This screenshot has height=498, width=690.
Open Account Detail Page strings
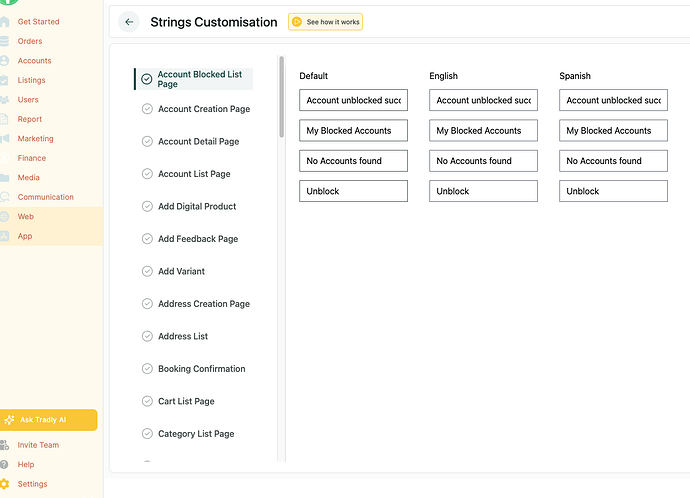pyautogui.click(x=198, y=142)
